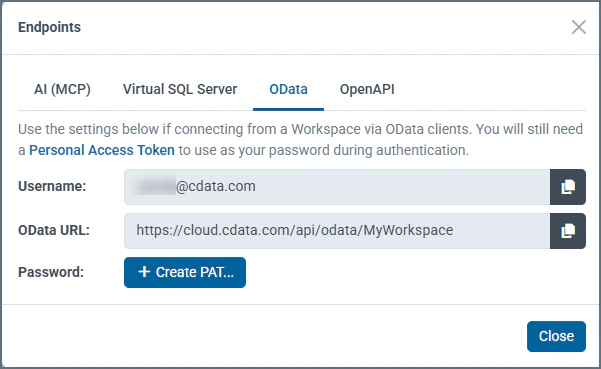Copy the Username to clipboard

pos(568,187)
